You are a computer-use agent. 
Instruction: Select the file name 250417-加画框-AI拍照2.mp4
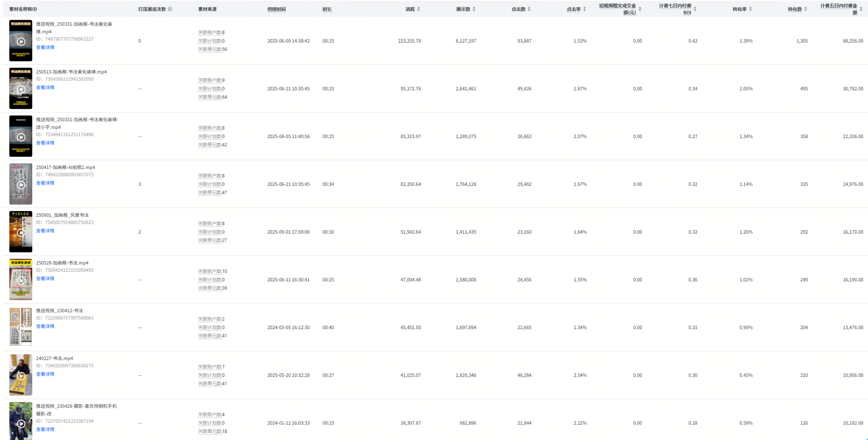click(66, 167)
